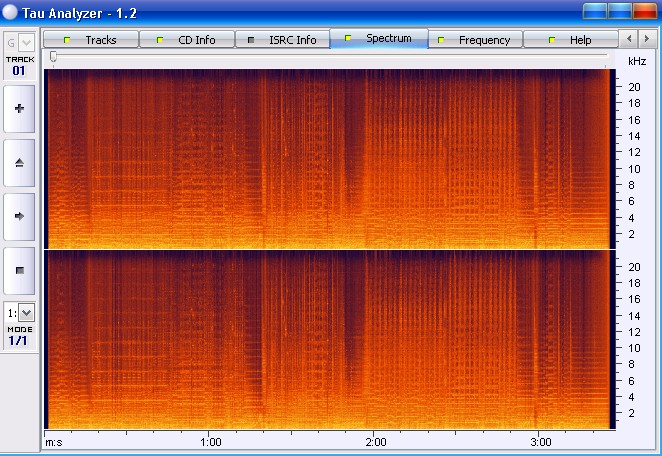Select the Spectrum tab
Screen dimensions: 662x456
tap(379, 38)
